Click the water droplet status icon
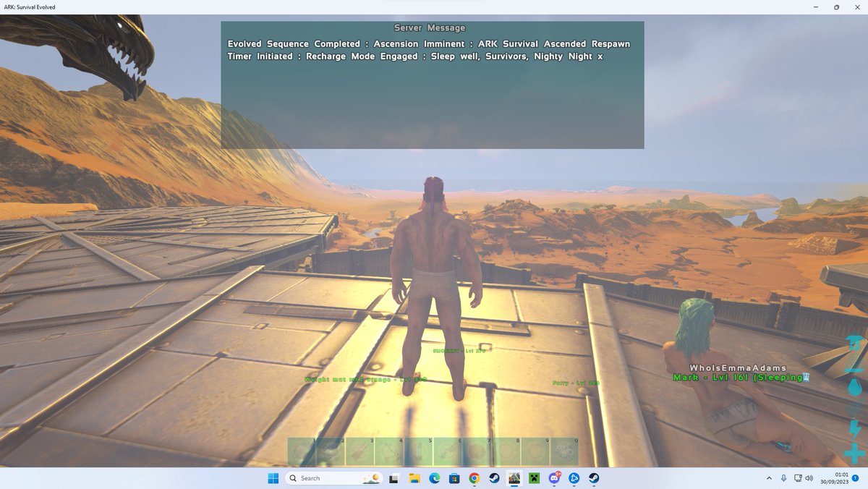 [x=855, y=387]
